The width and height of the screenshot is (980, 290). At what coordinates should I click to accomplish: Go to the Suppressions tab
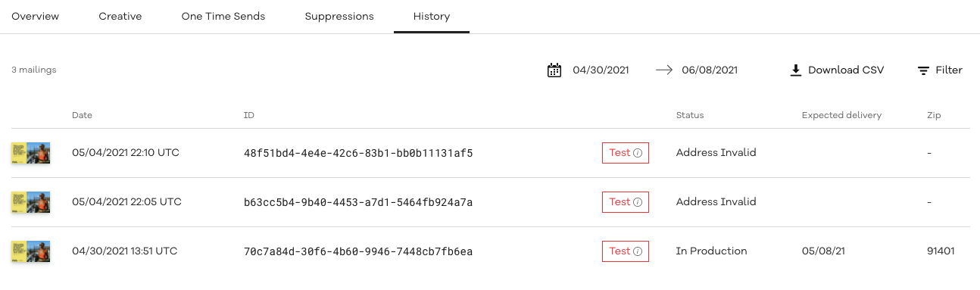coord(339,16)
